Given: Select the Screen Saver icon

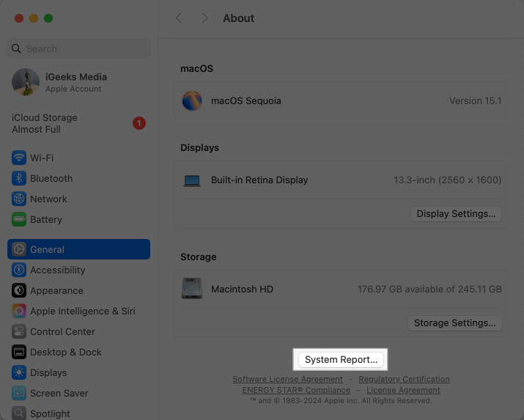Looking at the screenshot, I should [19, 393].
